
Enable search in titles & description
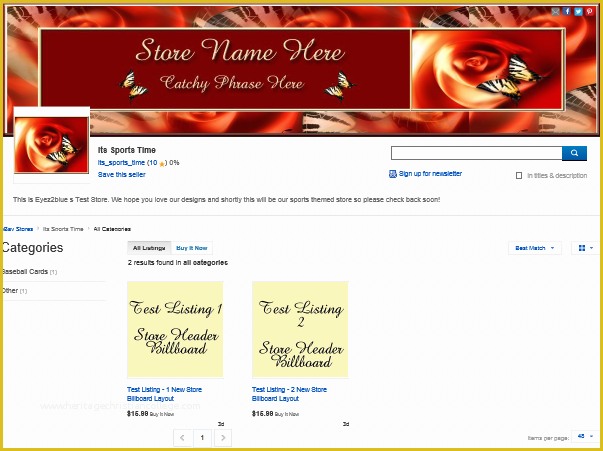(x=519, y=176)
